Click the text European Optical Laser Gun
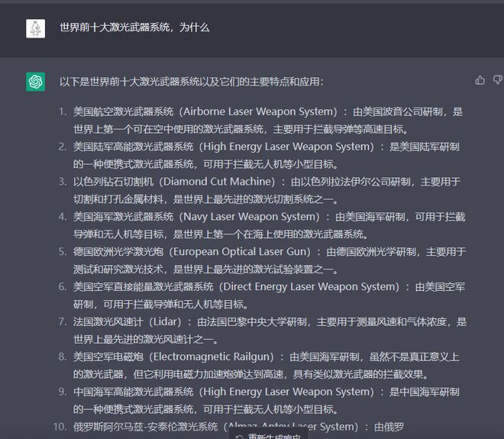The height and width of the screenshot is (439, 504). 240,252
